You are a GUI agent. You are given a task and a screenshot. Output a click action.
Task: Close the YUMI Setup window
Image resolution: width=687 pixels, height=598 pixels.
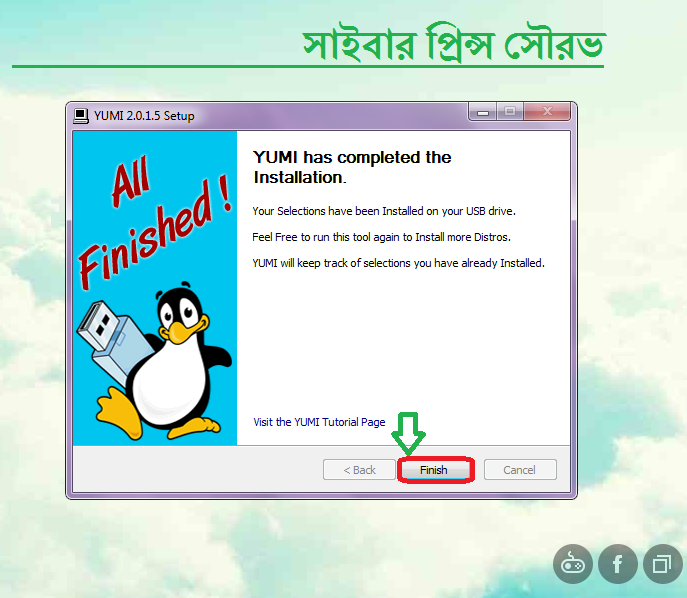pyautogui.click(x=547, y=112)
